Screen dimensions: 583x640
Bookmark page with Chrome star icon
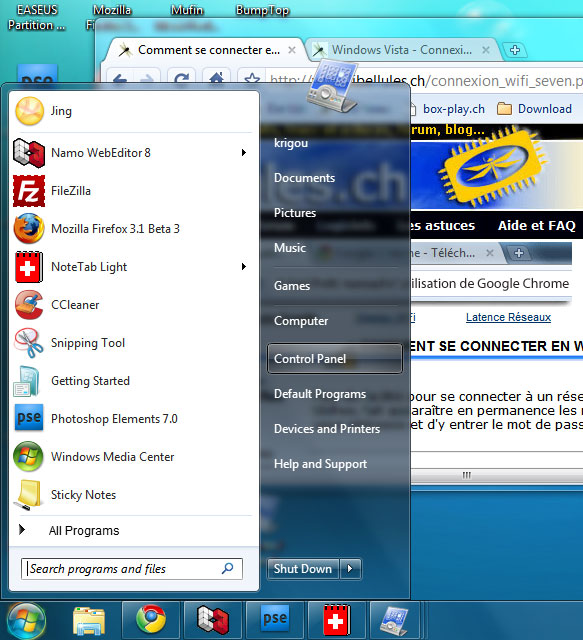pyautogui.click(x=252, y=78)
